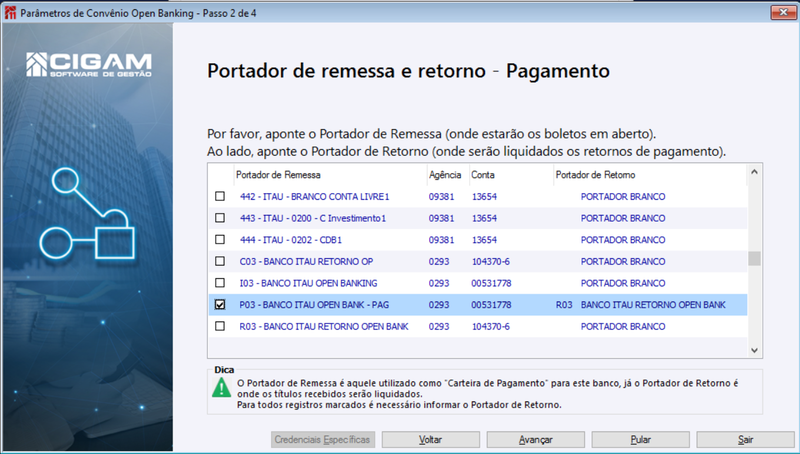
Task: Check the 442 - ITAU - BRANCO CONTA LIVRE1 checkbox
Action: (220, 196)
